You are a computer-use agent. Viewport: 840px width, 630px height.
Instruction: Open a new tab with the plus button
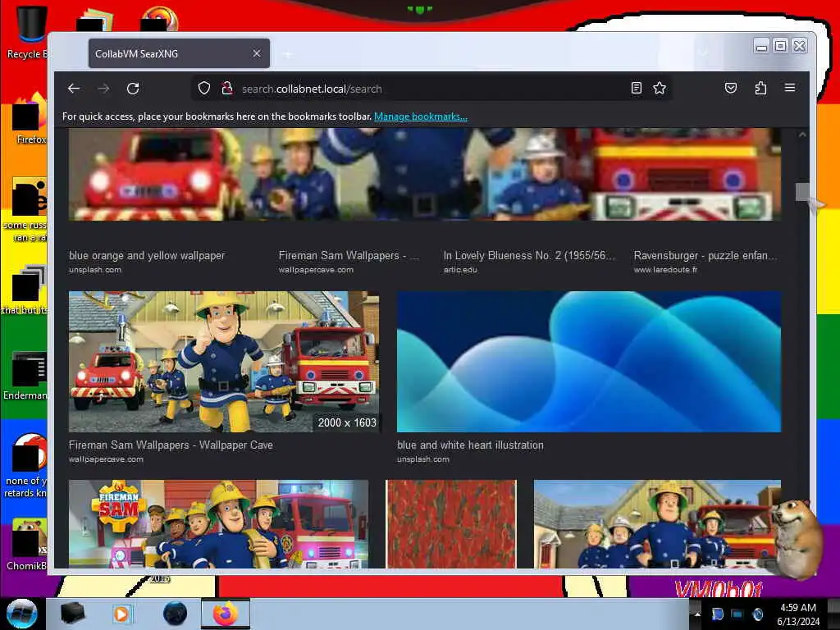point(288,54)
